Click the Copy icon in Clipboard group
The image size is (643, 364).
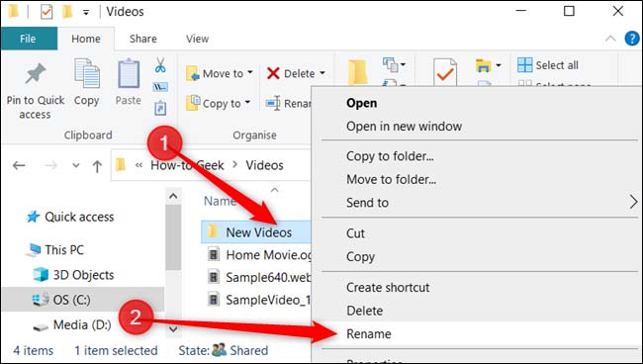tap(86, 73)
